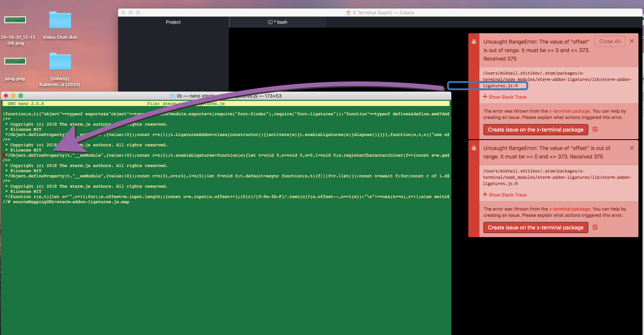Open the 20-10-31 screenshot png thumbnail
The image size is (644, 335).
click(15, 20)
